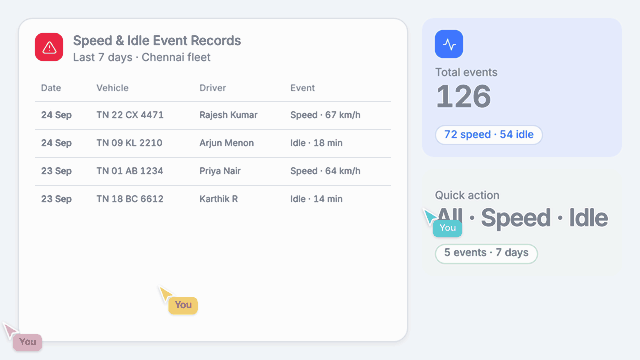This screenshot has height=360, width=640.
Task: Click the blue activity pulse icon
Action: 449,44
